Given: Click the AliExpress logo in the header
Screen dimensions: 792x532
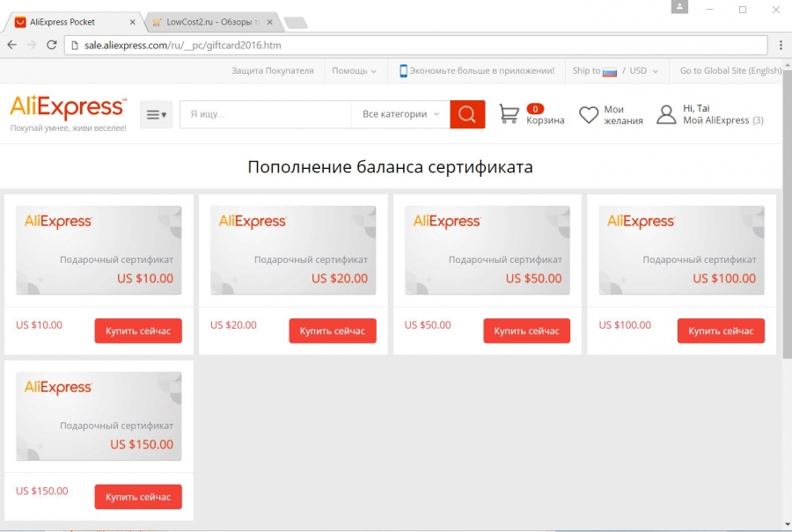Looking at the screenshot, I should [68, 106].
